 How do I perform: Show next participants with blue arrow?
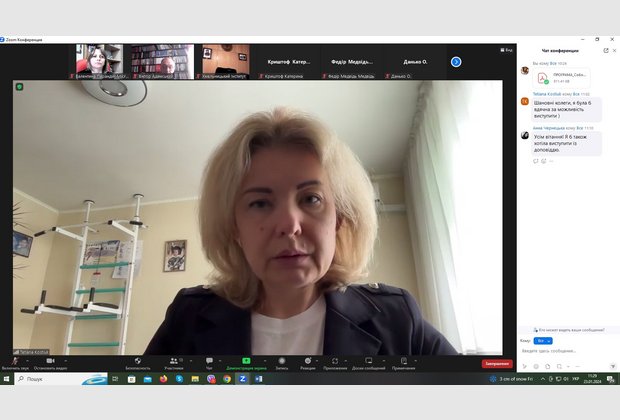click(x=456, y=62)
